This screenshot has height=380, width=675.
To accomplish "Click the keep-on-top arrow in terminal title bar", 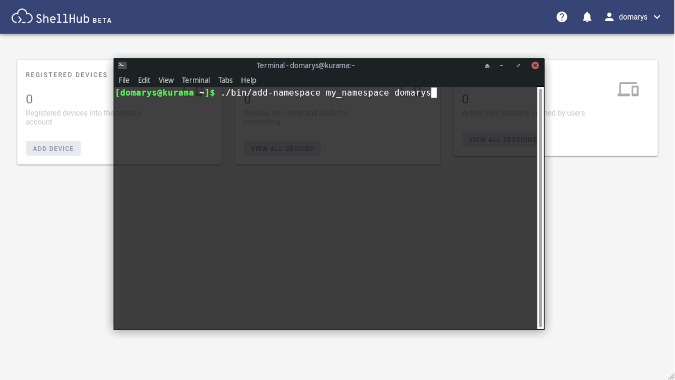I will tap(487, 66).
